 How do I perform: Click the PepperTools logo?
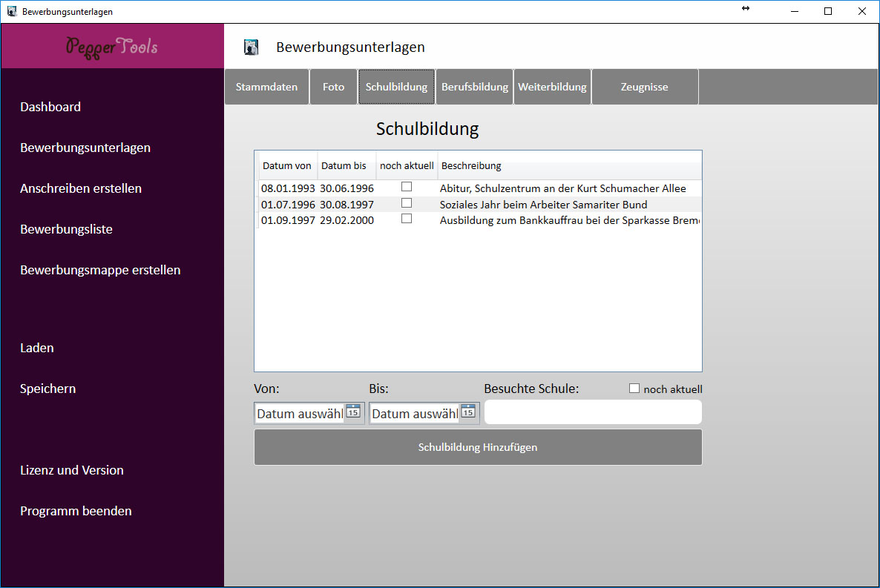pos(112,47)
